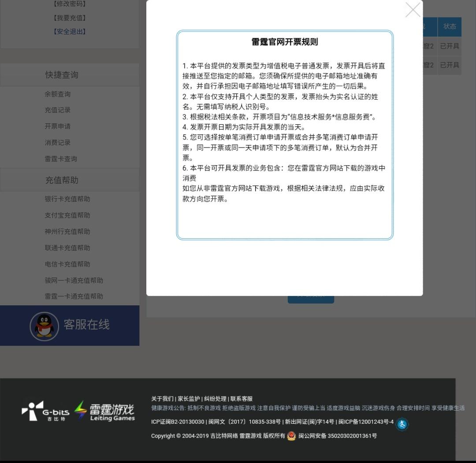Click the first row's 已开具 status
476x463 pixels.
point(450,46)
